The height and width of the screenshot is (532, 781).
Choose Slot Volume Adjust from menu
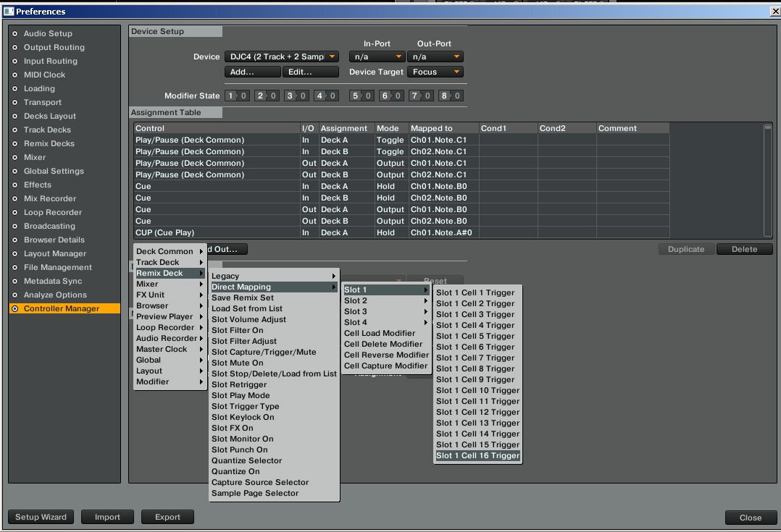pos(248,319)
